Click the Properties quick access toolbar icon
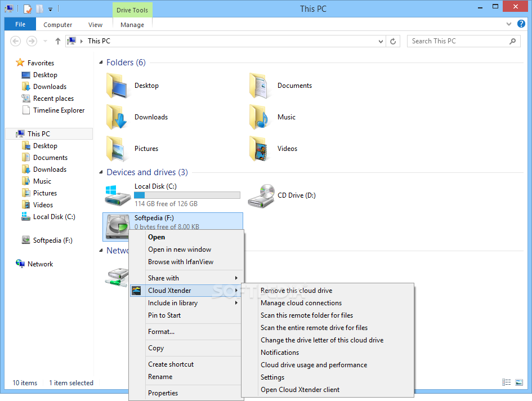This screenshot has width=532, height=401. pyautogui.click(x=28, y=9)
